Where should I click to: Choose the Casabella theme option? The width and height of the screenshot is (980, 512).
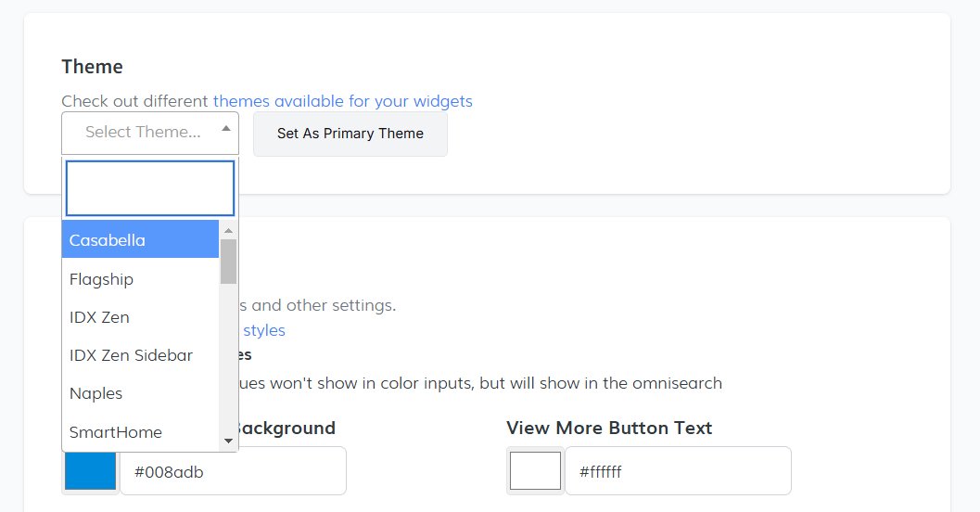(140, 240)
